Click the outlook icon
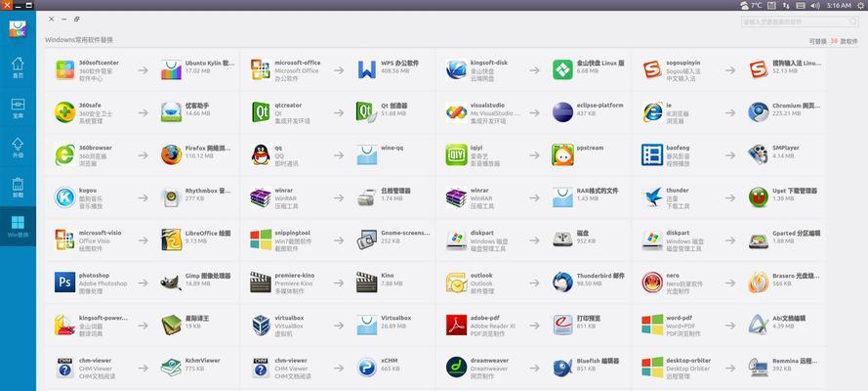Screen dimensions: 868x391 (x=456, y=282)
